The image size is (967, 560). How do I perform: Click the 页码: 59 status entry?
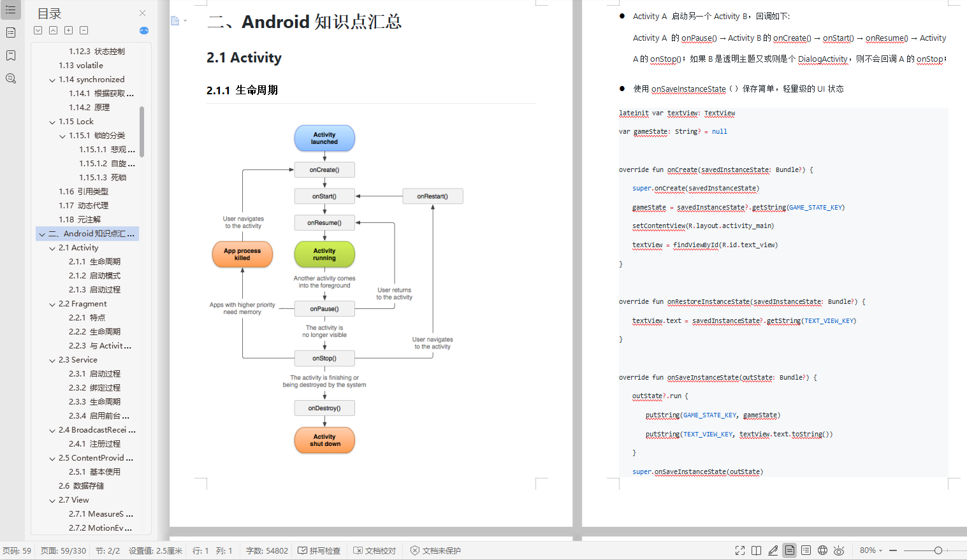coord(17,551)
